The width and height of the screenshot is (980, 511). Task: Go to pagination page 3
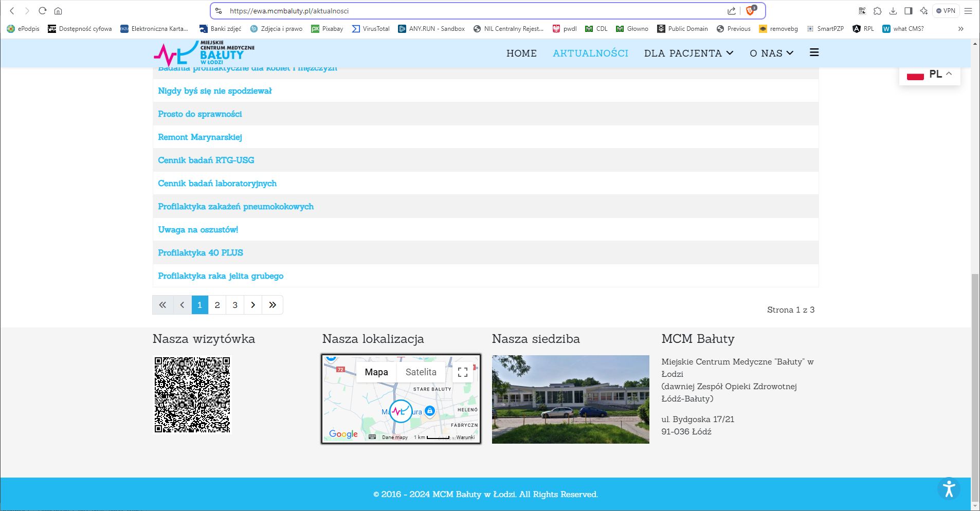click(x=235, y=305)
